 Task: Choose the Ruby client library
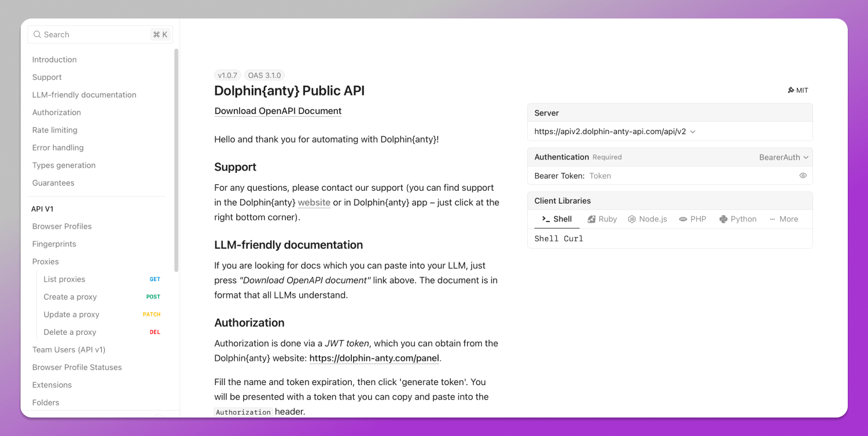(602, 219)
